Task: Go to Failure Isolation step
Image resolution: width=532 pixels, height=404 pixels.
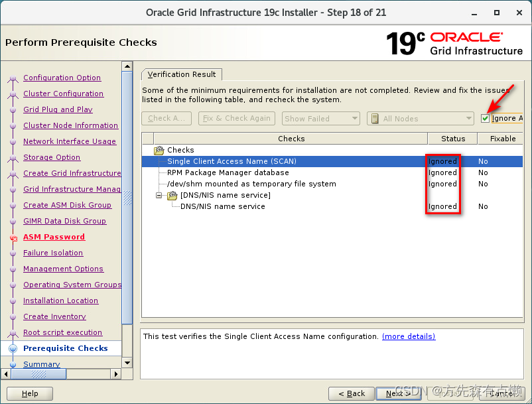Action: pyautogui.click(x=53, y=253)
